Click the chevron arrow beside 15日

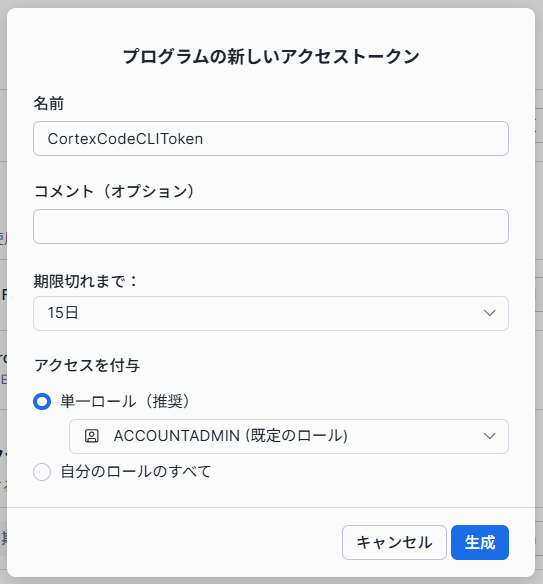click(489, 313)
